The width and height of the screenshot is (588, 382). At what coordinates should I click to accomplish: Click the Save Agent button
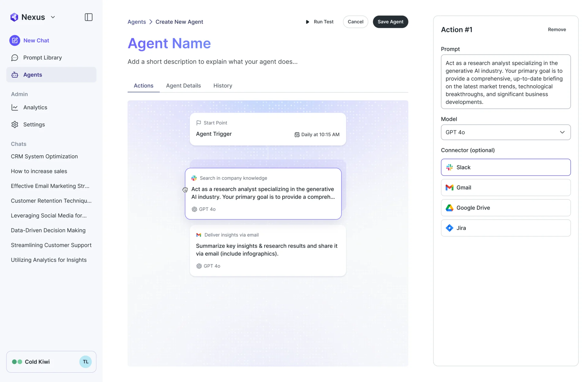click(x=390, y=22)
